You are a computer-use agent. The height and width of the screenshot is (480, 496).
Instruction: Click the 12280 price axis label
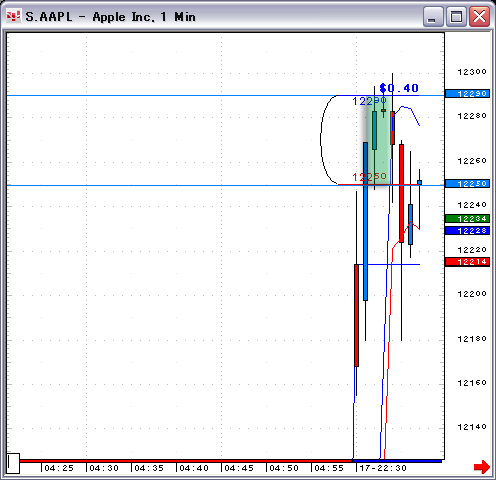point(472,116)
